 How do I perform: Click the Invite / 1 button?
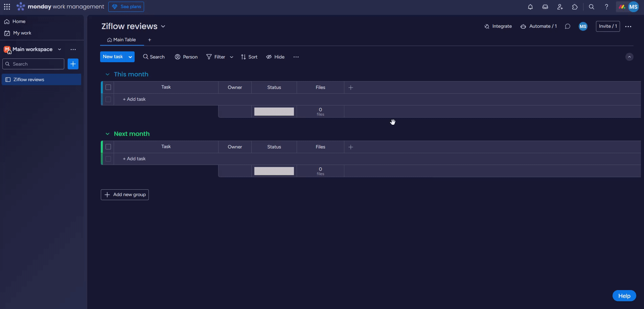[x=608, y=26]
